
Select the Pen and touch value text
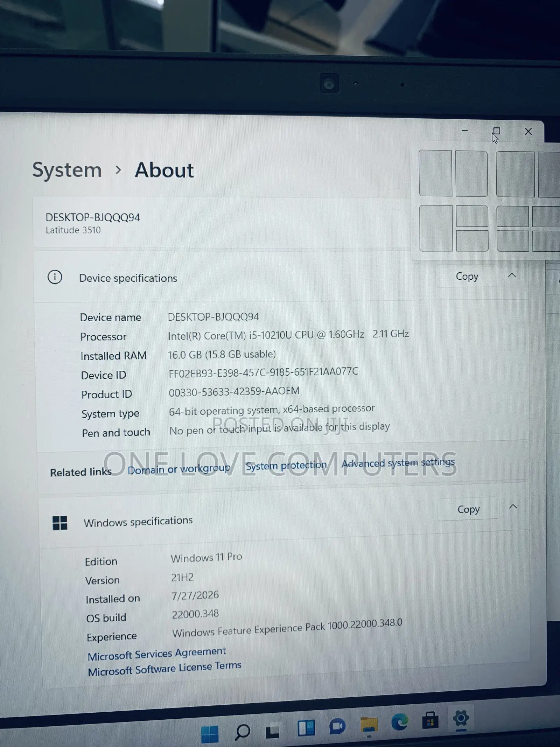280,428
